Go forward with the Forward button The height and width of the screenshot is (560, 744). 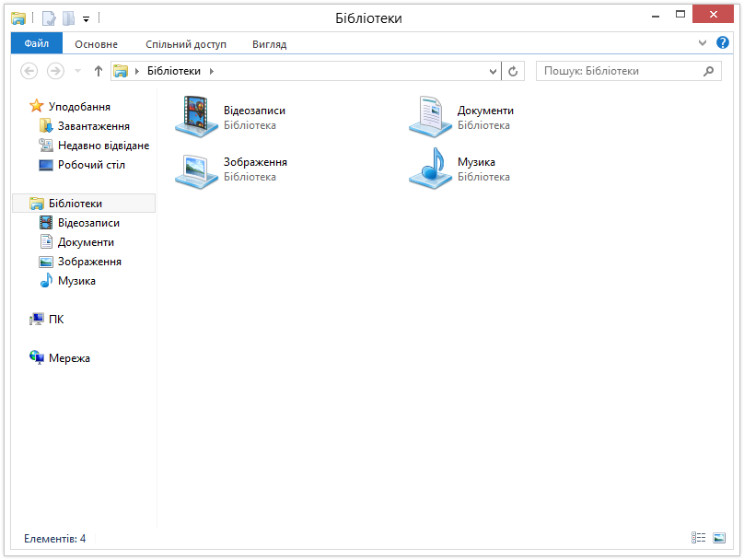click(x=55, y=71)
